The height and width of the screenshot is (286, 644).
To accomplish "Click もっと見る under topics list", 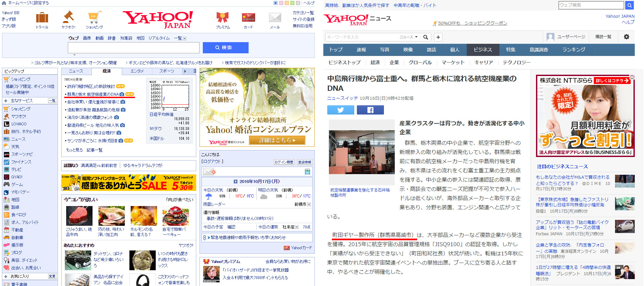I will [74, 150].
